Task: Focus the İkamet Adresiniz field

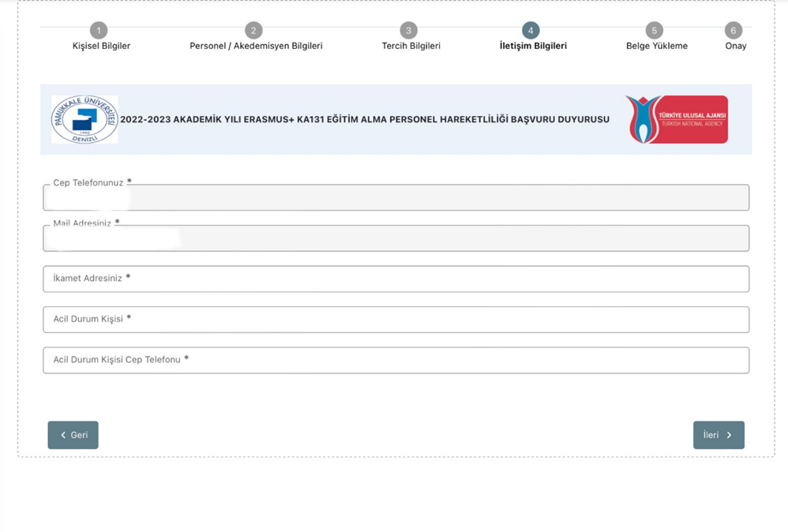Action: pos(396,279)
